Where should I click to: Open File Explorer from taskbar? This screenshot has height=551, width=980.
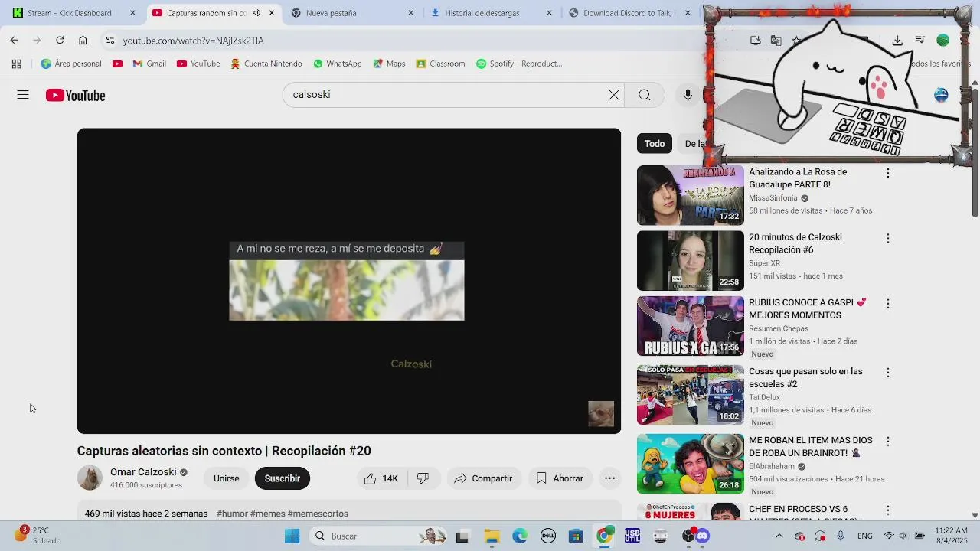tap(491, 536)
